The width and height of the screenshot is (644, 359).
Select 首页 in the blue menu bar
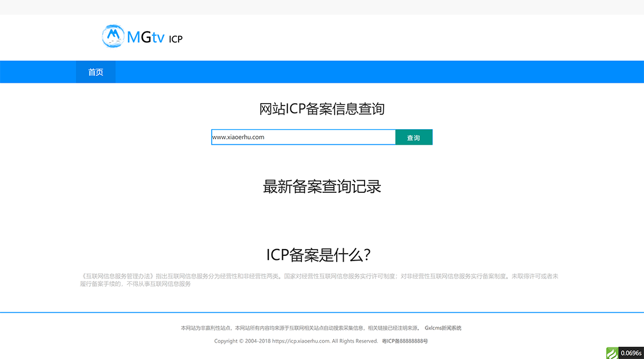(x=95, y=72)
